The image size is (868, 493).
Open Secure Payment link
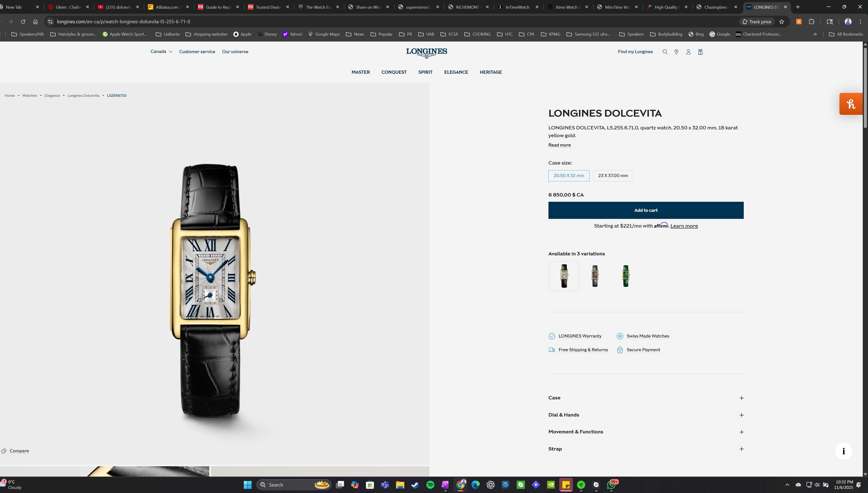click(643, 350)
